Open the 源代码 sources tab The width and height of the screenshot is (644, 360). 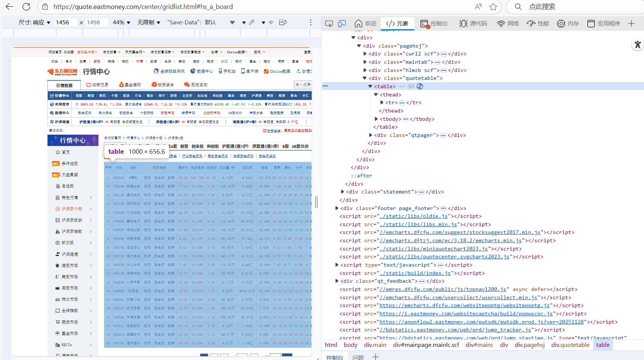(473, 24)
